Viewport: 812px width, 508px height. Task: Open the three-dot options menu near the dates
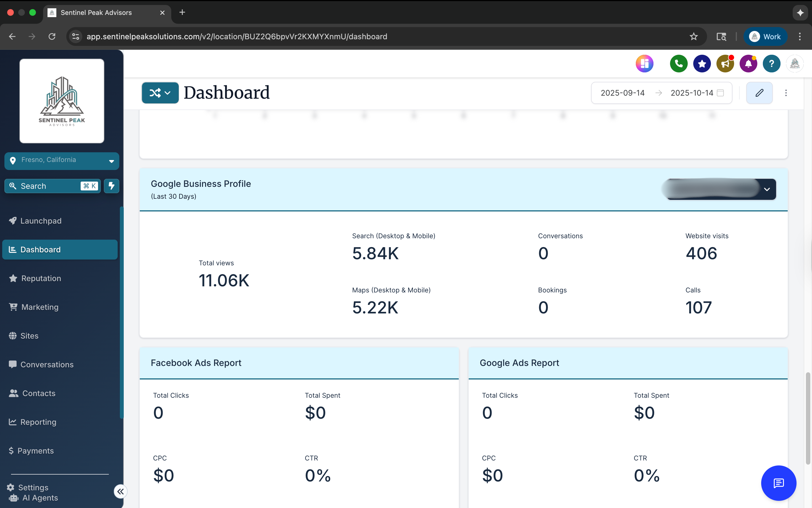pos(786,93)
